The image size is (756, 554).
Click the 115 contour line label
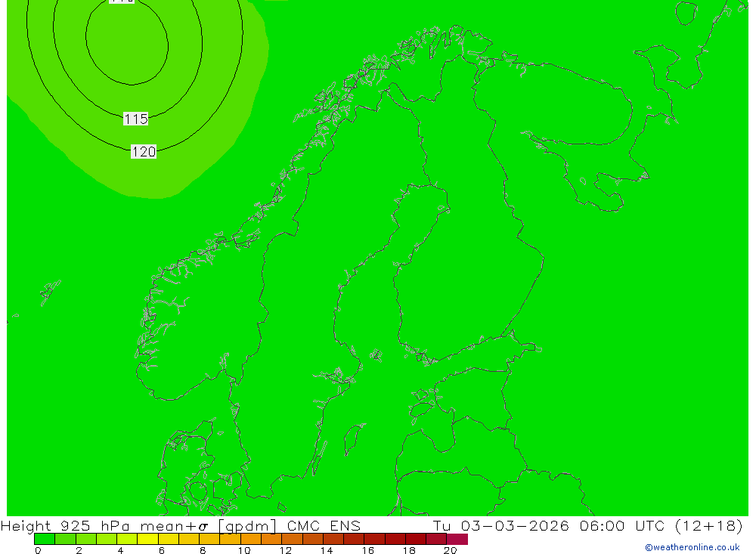click(136, 119)
